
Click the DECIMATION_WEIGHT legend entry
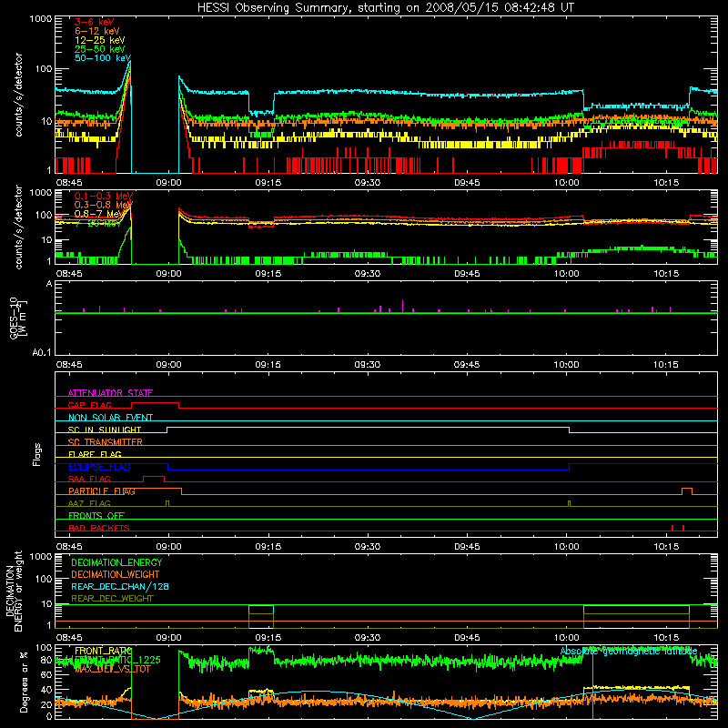click(x=116, y=575)
